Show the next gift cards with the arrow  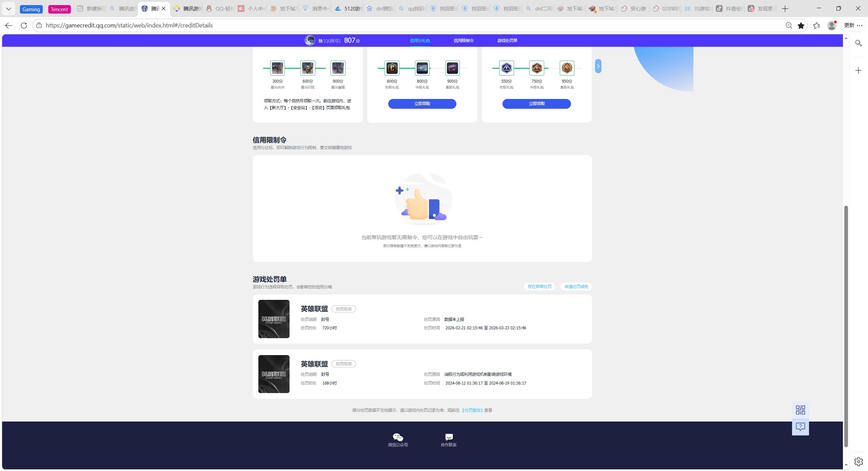point(598,66)
